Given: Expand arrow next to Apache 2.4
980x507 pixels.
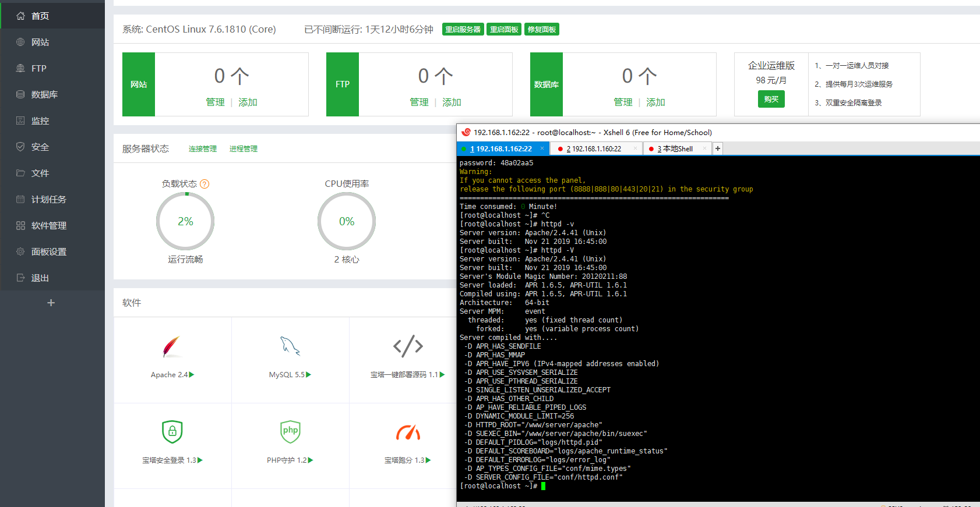Looking at the screenshot, I should click(x=192, y=375).
